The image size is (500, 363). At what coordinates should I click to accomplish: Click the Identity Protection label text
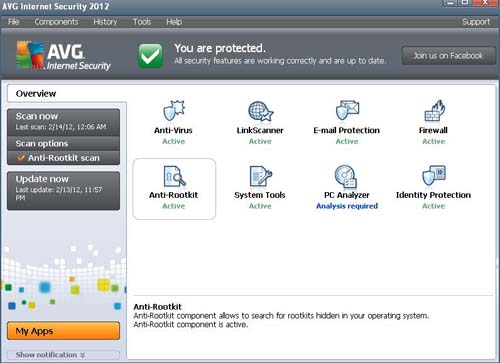click(x=433, y=195)
